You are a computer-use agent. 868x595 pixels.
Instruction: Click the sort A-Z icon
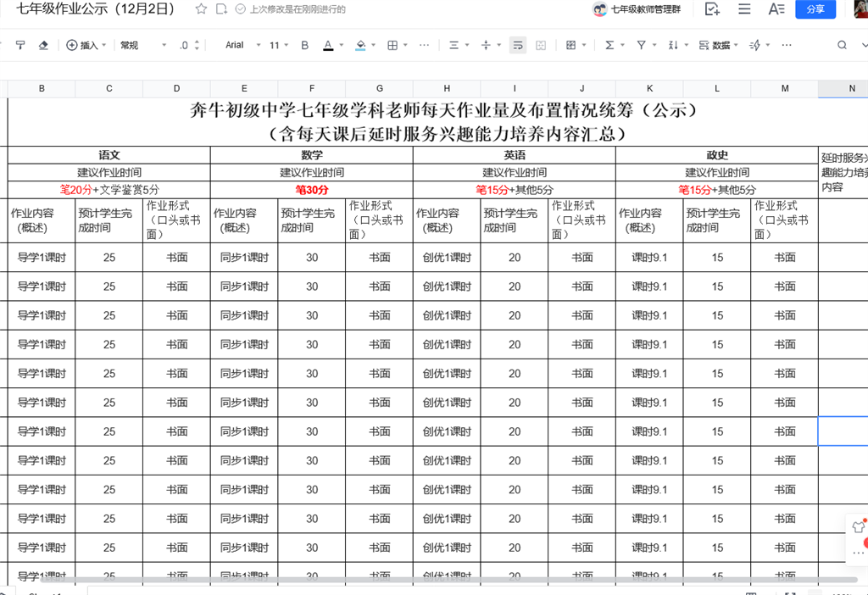coord(673,46)
